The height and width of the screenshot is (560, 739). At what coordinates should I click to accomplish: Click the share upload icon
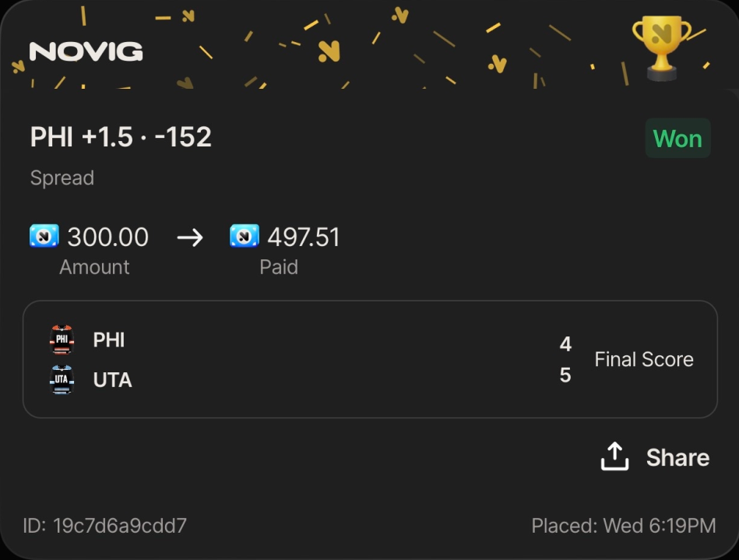614,457
